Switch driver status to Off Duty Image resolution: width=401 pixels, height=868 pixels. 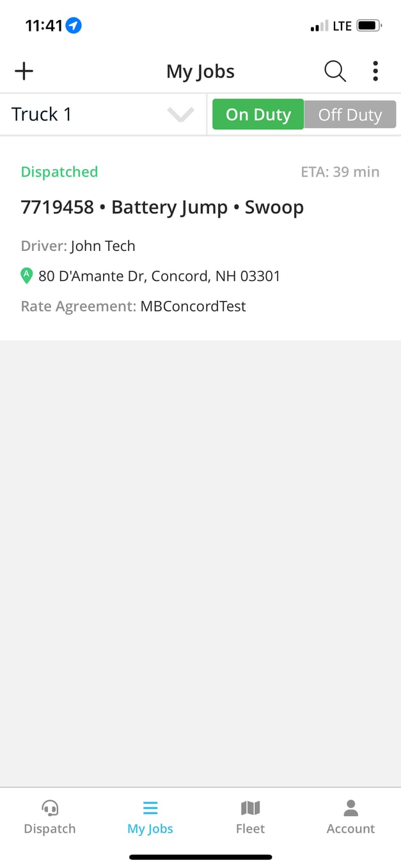point(350,114)
